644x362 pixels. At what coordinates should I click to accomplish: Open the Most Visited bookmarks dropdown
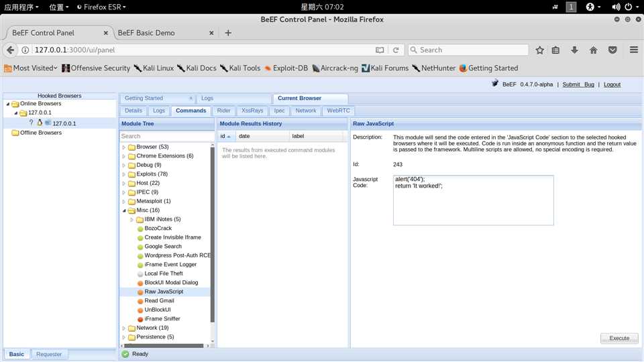click(31, 68)
